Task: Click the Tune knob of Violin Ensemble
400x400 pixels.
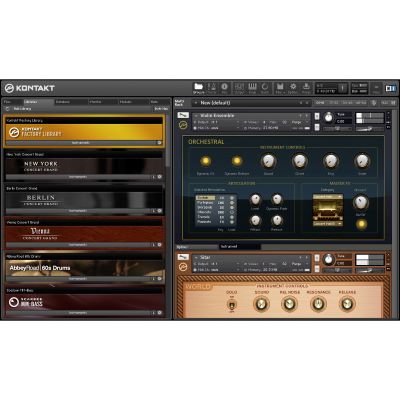Action: point(329,117)
